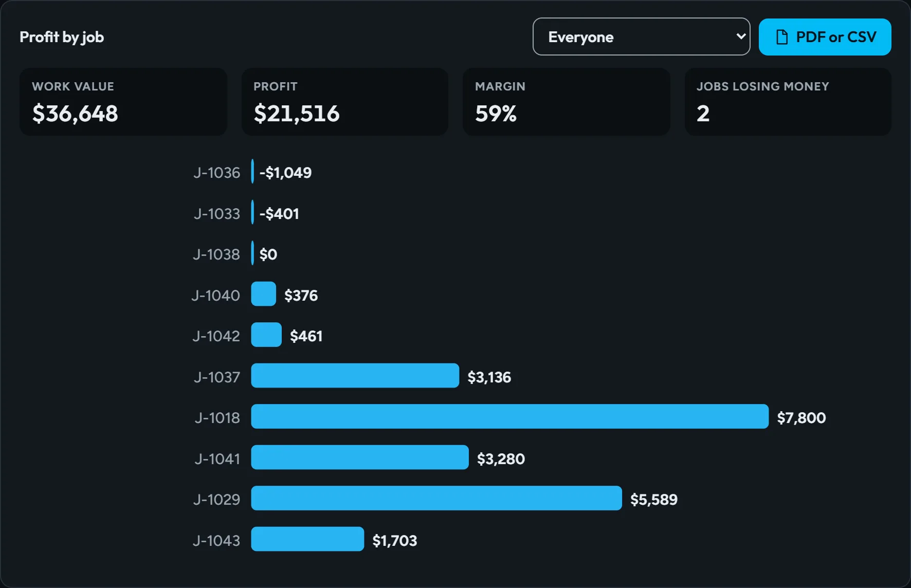Click the J-1042 profit bar

[266, 335]
